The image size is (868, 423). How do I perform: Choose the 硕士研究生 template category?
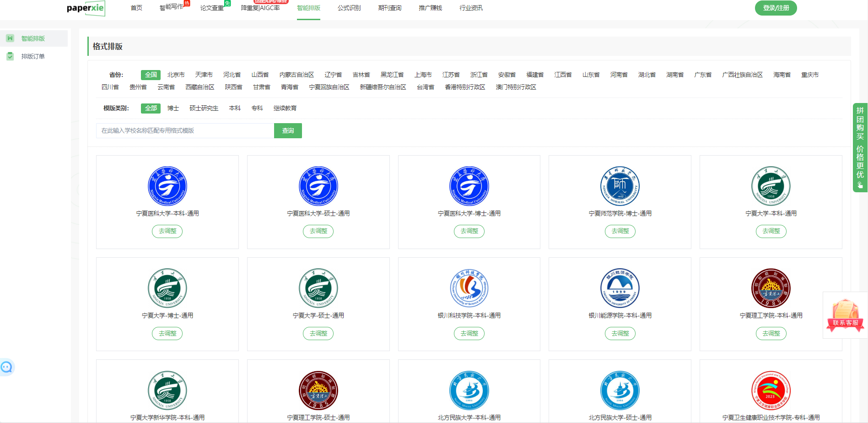tap(204, 108)
